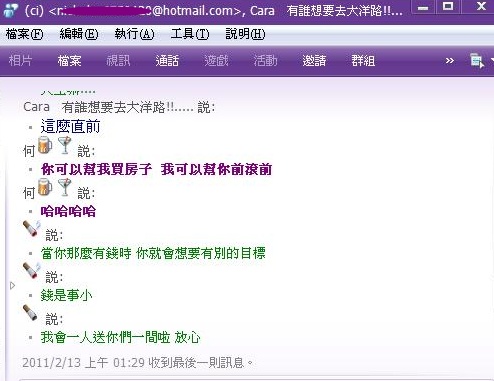The height and width of the screenshot is (381, 494).
Task: Click the sender line Cara 有誰想要去大洋路
Action: [119, 107]
